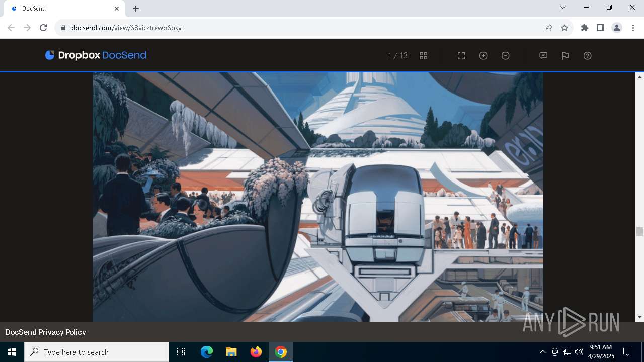Close the DocSend browser tab
This screenshot has width=644, height=362.
point(117,9)
